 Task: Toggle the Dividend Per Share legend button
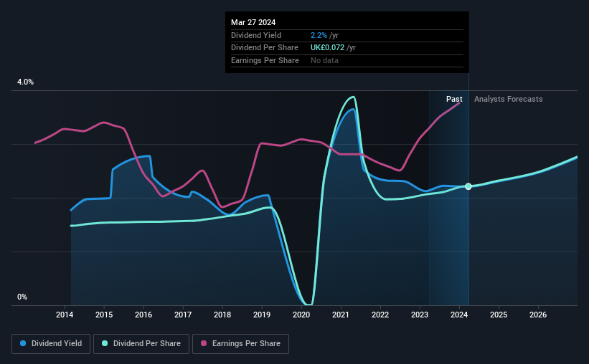coord(141,344)
